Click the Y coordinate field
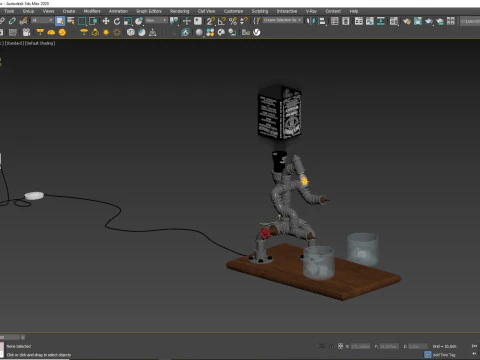This screenshot has height=360, width=480. coord(389,346)
